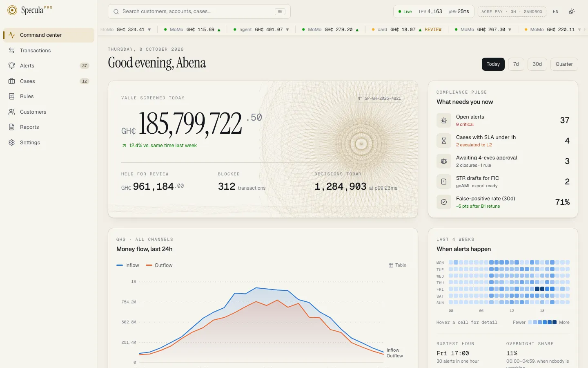Switch Money flow chart to Table view
The height and width of the screenshot is (368, 588).
click(x=397, y=265)
